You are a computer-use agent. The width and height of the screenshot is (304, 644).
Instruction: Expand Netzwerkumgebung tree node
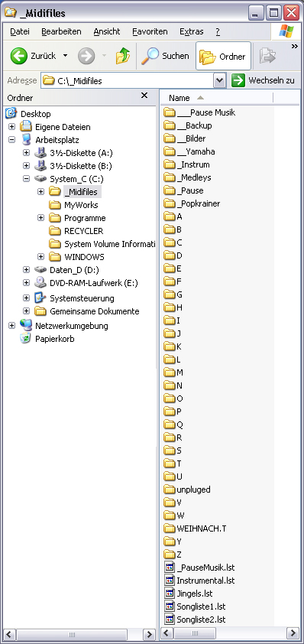pyautogui.click(x=12, y=326)
